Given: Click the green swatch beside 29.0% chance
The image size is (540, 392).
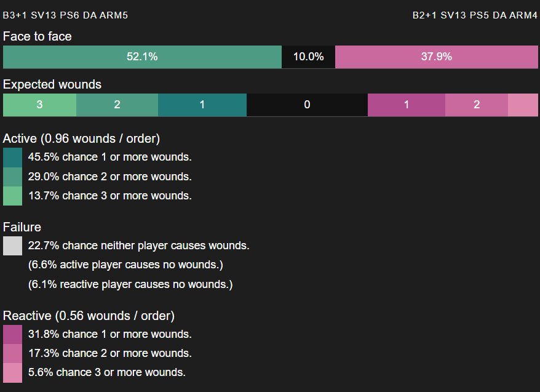Looking at the screenshot, I should tap(13, 177).
